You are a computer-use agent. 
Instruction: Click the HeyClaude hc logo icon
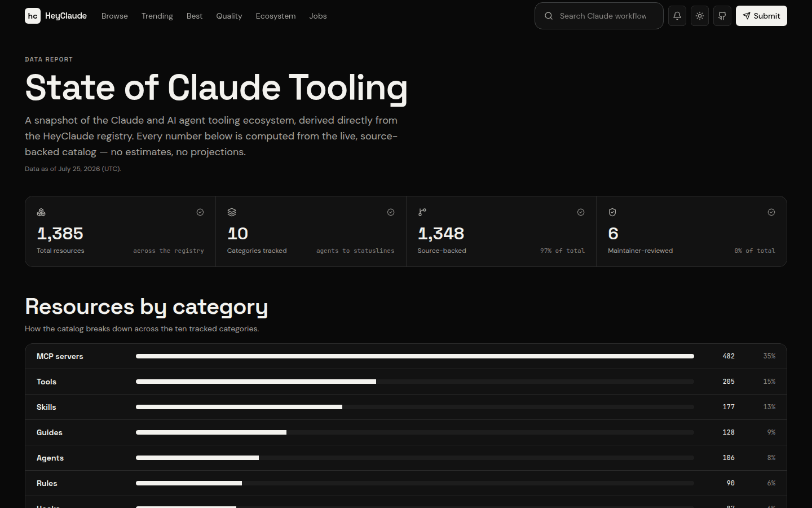coord(33,16)
